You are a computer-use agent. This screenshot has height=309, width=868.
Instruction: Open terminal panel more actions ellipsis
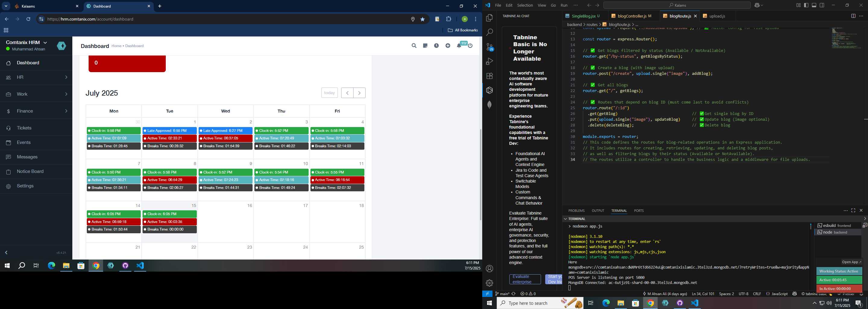pyautogui.click(x=845, y=211)
